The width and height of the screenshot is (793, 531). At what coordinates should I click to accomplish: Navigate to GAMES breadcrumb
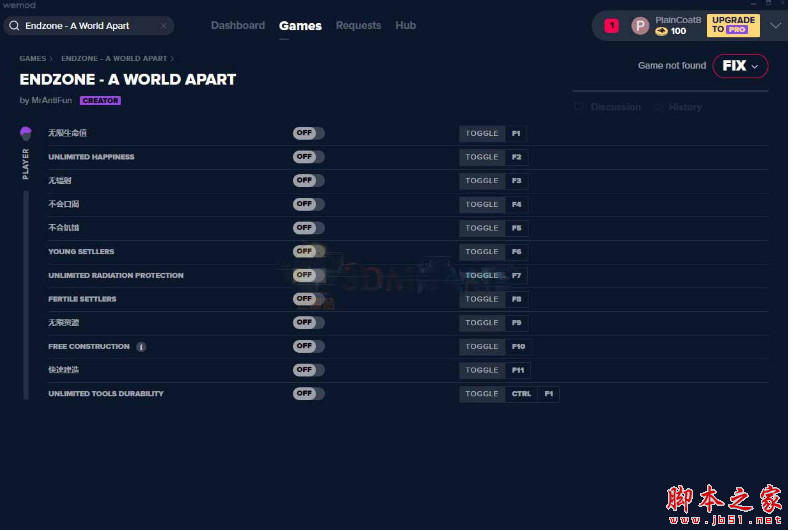click(x=32, y=59)
